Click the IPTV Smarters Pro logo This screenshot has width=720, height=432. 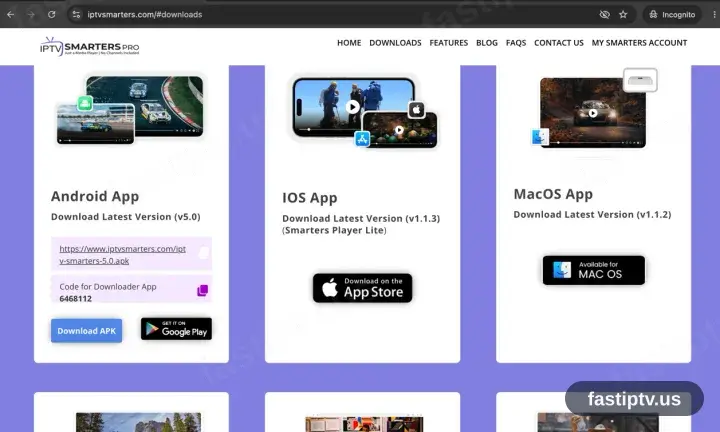[90, 46]
